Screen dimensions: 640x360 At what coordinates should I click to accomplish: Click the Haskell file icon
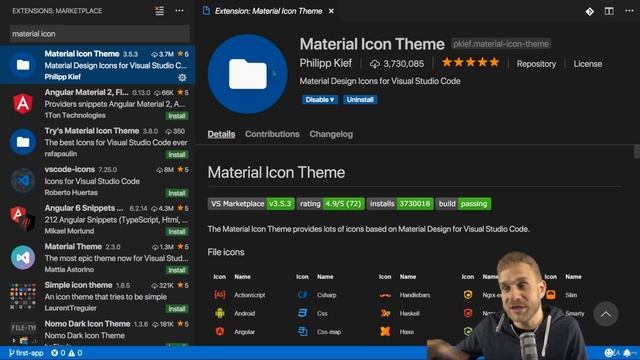pos(385,313)
